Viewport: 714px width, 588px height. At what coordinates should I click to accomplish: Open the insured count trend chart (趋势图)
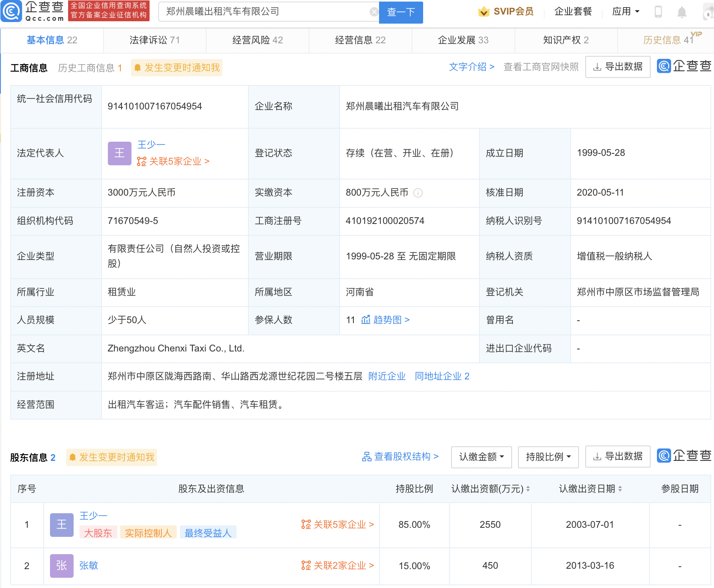[386, 320]
